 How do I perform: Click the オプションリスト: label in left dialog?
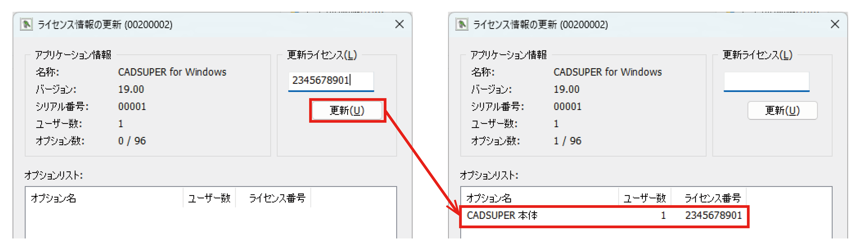click(54, 175)
